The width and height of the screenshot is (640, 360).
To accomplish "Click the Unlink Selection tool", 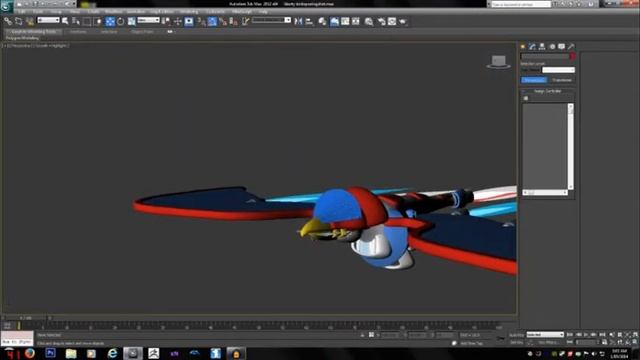I will [x=19, y=21].
